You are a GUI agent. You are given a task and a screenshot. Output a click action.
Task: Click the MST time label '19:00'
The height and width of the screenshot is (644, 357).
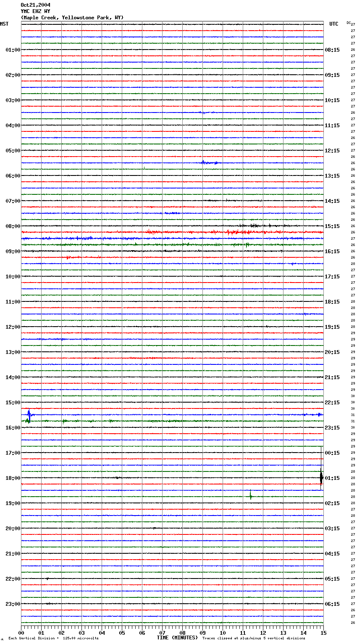pyautogui.click(x=13, y=503)
